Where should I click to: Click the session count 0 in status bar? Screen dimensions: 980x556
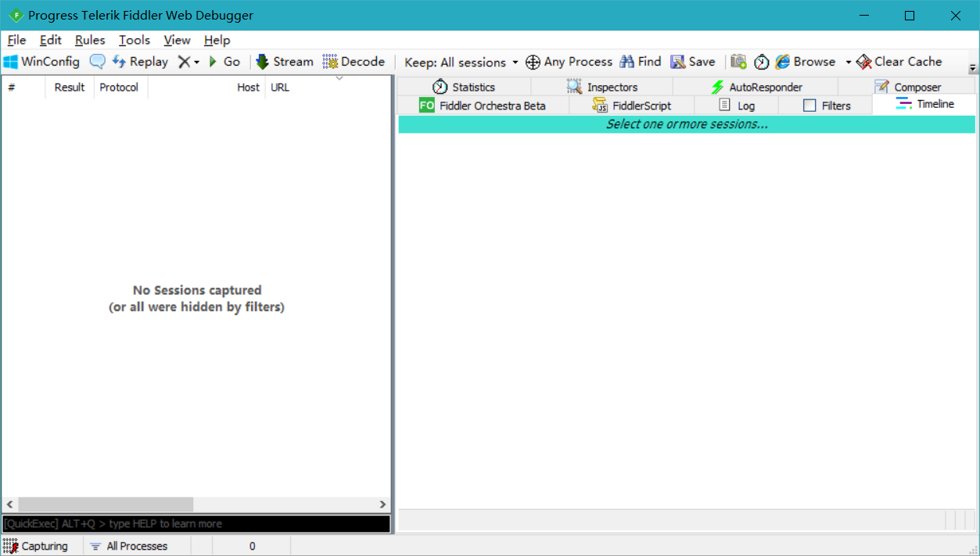pyautogui.click(x=252, y=546)
